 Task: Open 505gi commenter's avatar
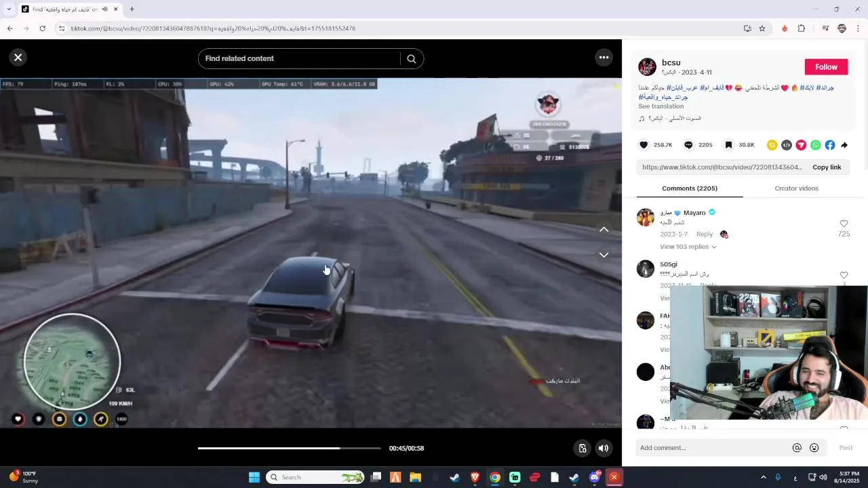646,268
